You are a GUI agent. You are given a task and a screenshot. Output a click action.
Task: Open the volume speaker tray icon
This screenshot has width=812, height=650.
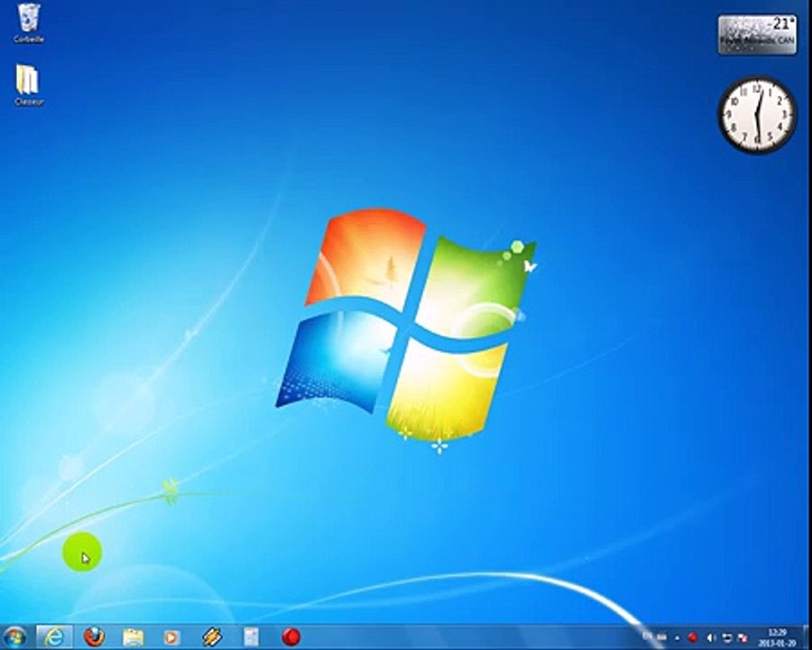(712, 637)
